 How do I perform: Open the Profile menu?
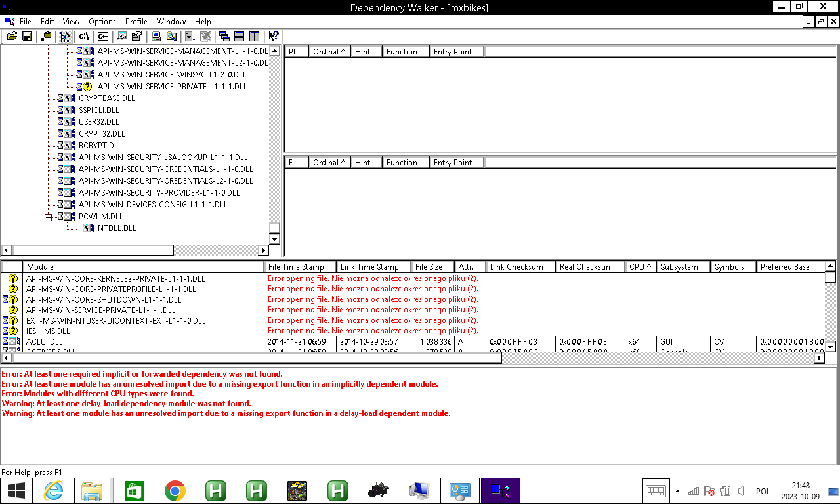pyautogui.click(x=136, y=22)
